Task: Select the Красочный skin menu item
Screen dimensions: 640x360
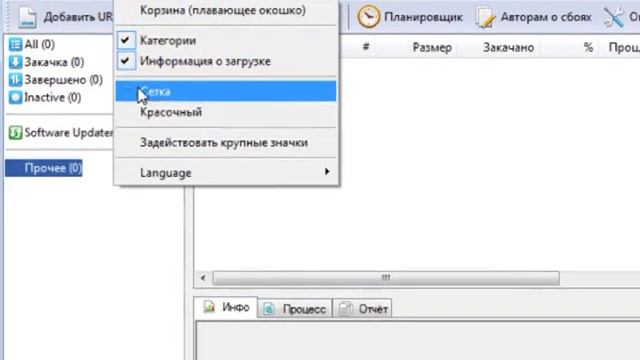Action: coord(226,112)
